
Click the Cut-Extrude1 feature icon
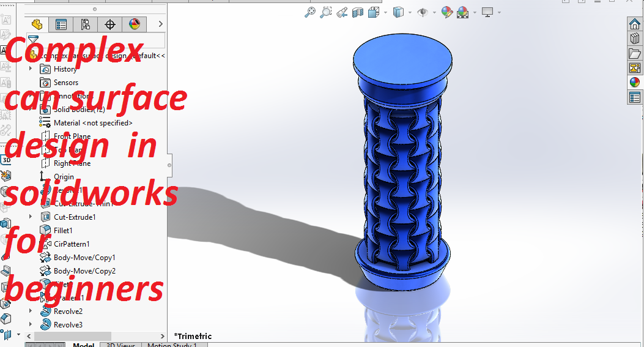(x=45, y=217)
